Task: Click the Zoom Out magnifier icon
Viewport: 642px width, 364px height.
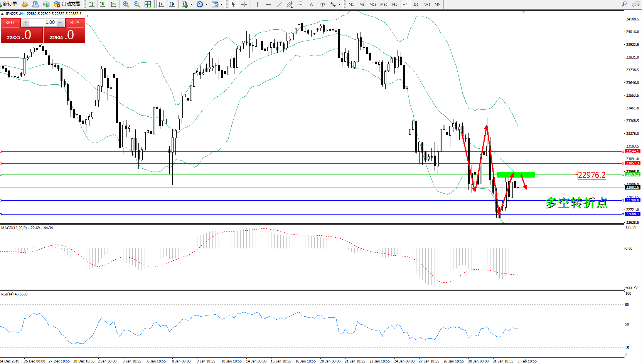Action: pyautogui.click(x=136, y=4)
